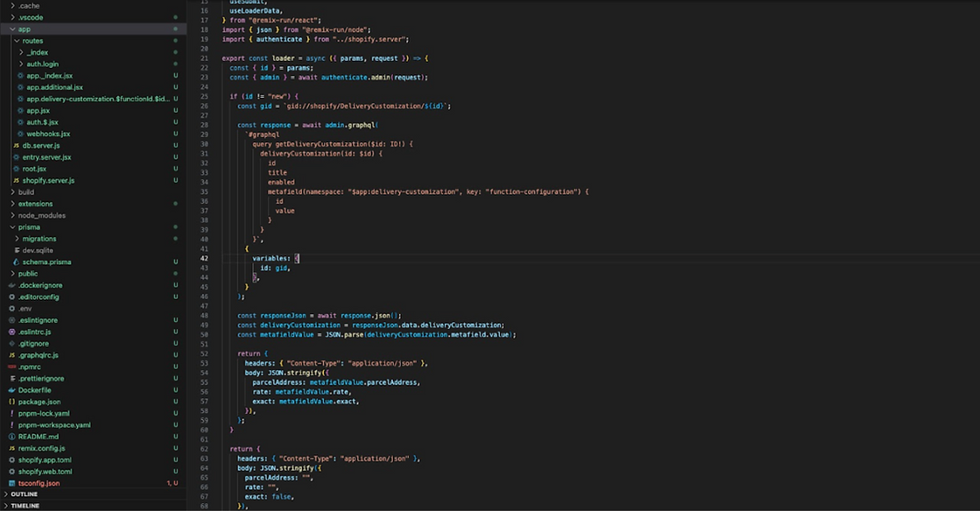Click the blue icon beside tsconfig.json
980x511 pixels.
point(11,484)
